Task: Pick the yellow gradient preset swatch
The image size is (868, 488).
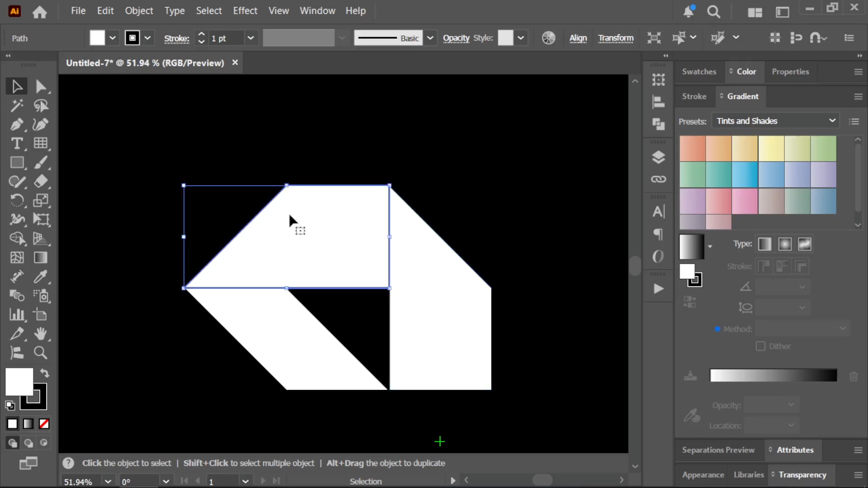Action: point(771,148)
